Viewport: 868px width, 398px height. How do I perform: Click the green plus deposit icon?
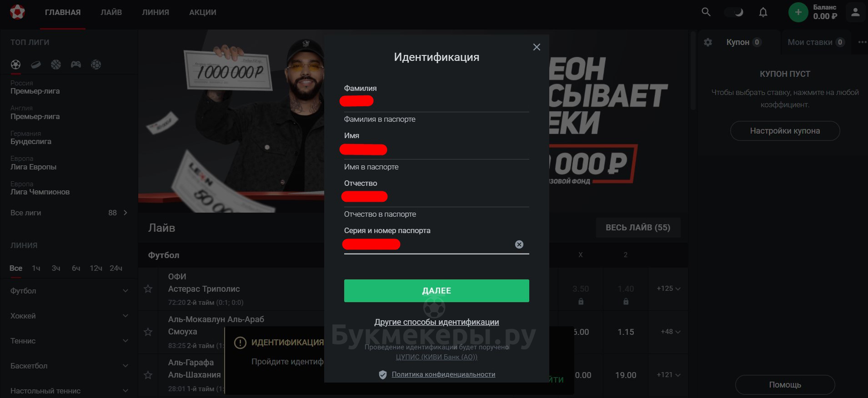tap(798, 12)
